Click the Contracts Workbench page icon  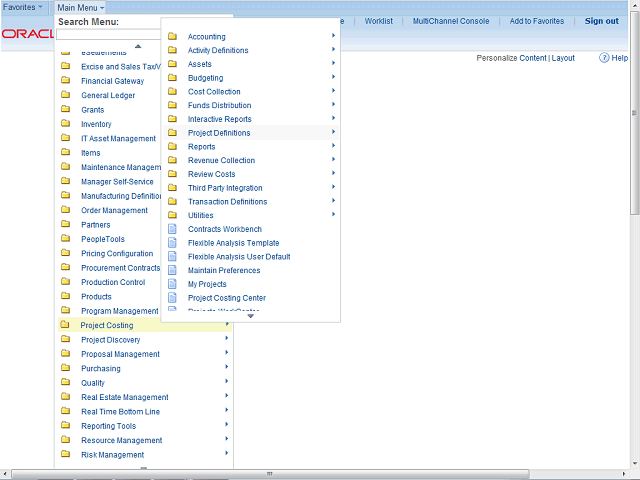[x=173, y=229]
